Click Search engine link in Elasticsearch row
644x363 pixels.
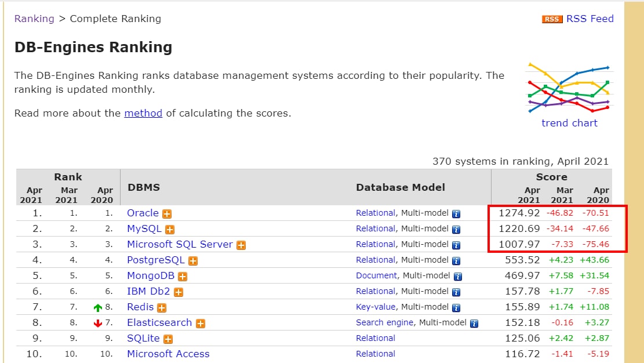click(384, 322)
